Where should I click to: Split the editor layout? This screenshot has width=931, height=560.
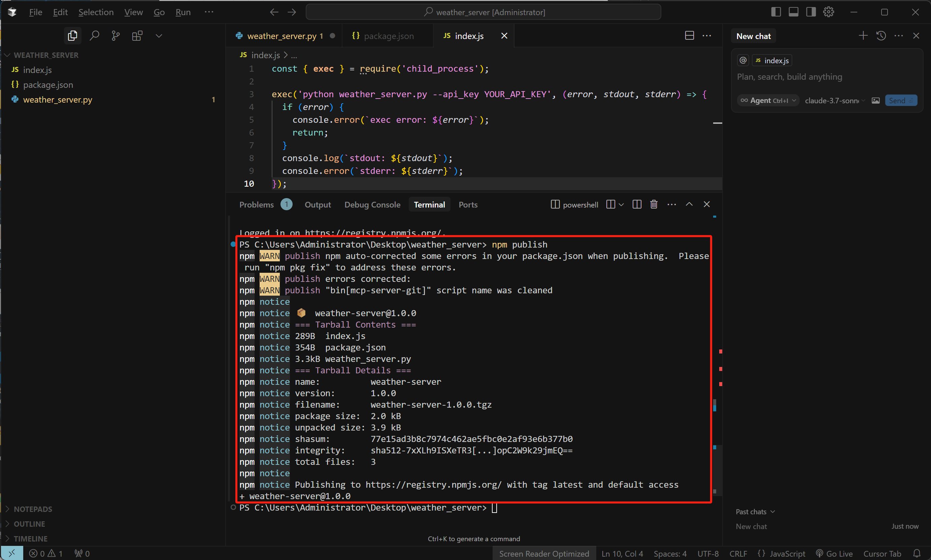point(689,35)
